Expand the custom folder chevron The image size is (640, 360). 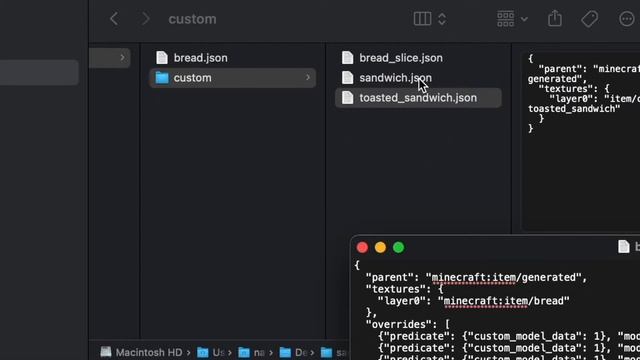pyautogui.click(x=308, y=78)
